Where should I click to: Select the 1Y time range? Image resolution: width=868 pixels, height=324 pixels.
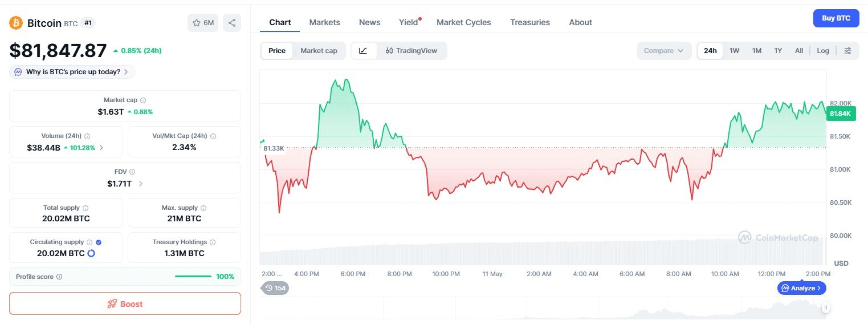pyautogui.click(x=778, y=51)
